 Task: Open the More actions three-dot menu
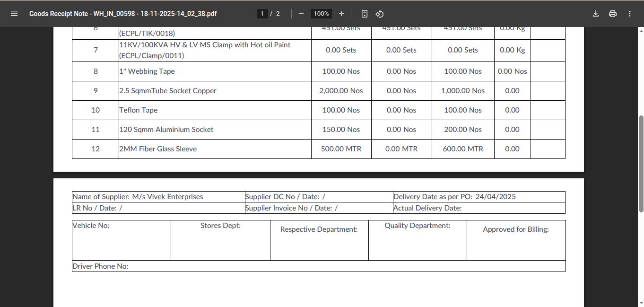tap(630, 14)
